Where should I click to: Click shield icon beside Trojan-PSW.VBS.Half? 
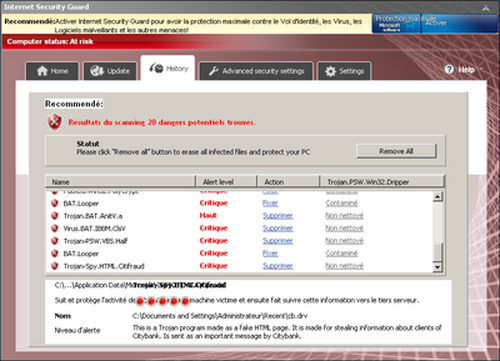[x=55, y=241]
